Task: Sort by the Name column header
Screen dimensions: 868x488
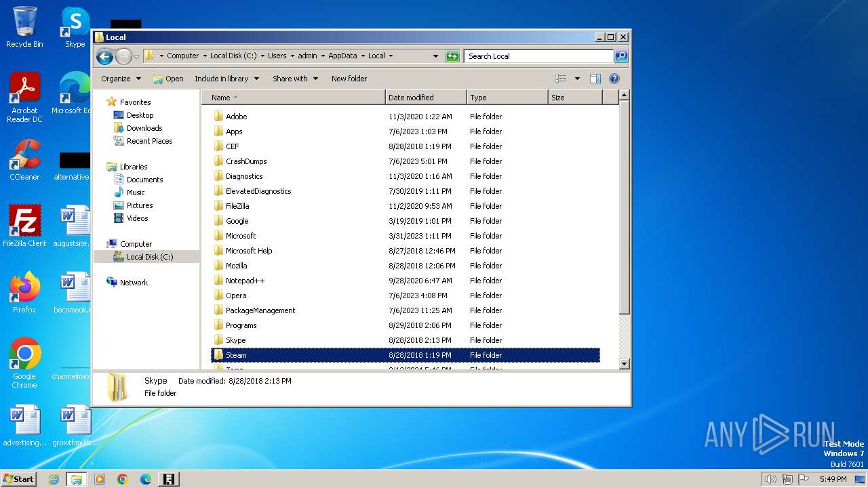Action: click(x=294, y=98)
